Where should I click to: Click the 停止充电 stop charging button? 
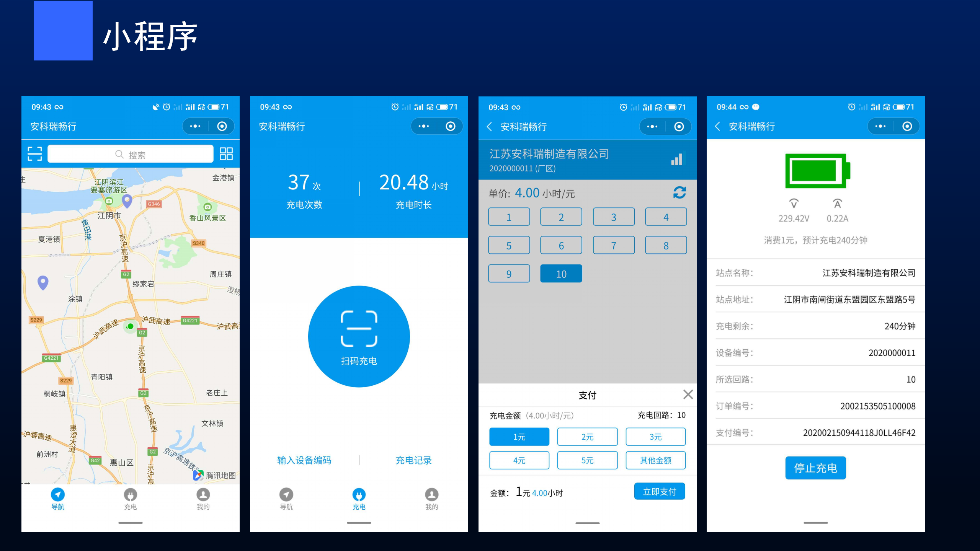tap(814, 469)
